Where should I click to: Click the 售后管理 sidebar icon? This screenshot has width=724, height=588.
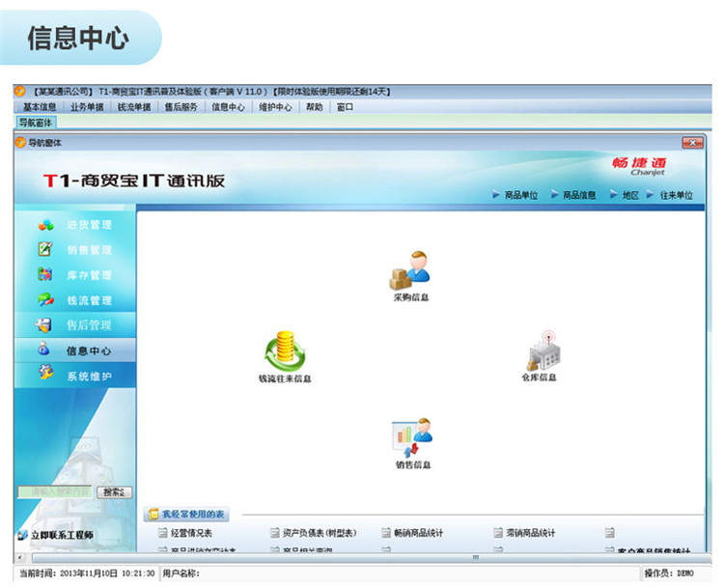coord(42,324)
